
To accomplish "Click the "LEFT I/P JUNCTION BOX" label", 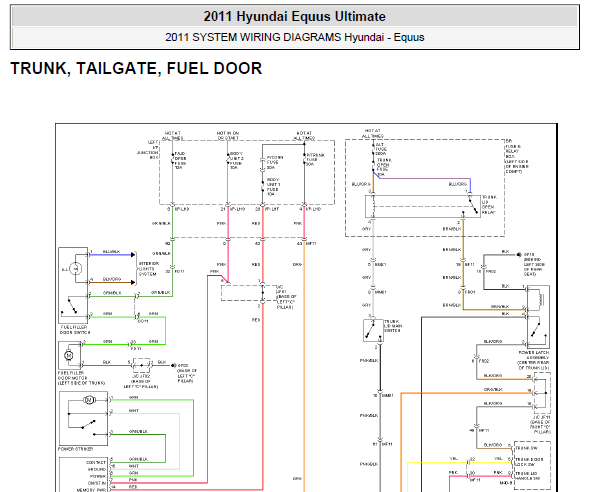I will click(147, 150).
